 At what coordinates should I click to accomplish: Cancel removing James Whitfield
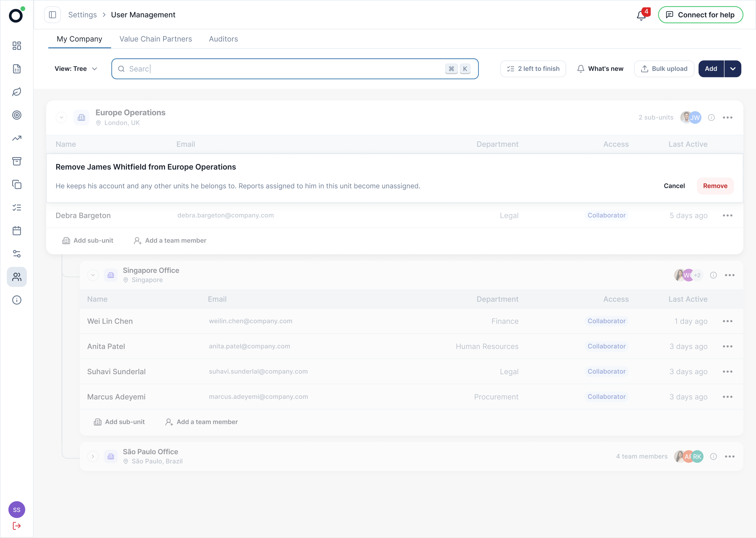[x=674, y=186]
